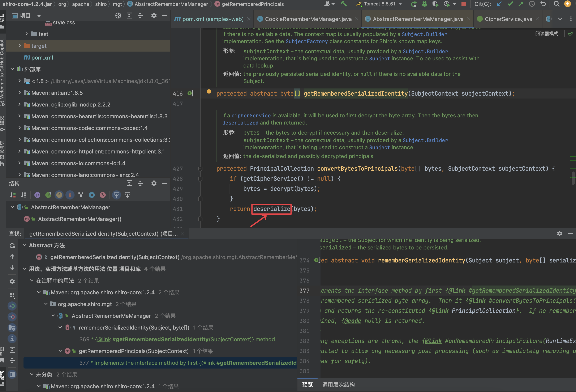Click the yellow intention lightbulb at line 416
The height and width of the screenshot is (392, 576).
[209, 92]
